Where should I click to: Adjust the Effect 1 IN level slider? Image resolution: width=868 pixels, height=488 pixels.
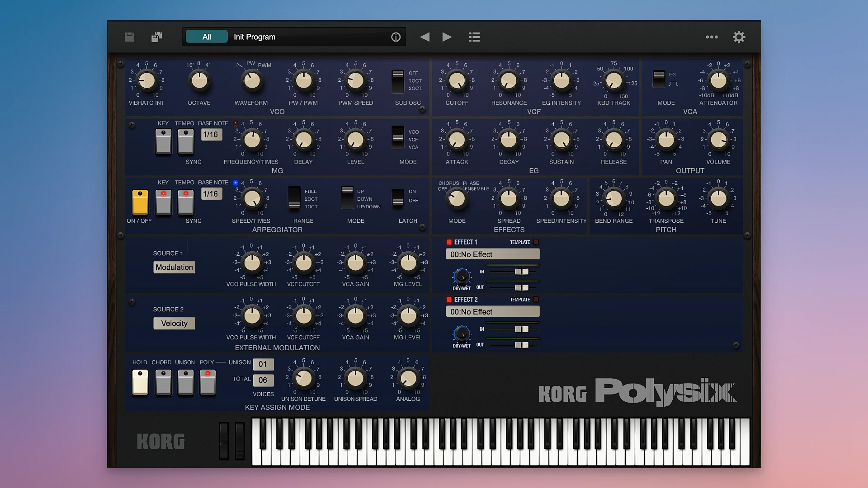point(521,272)
